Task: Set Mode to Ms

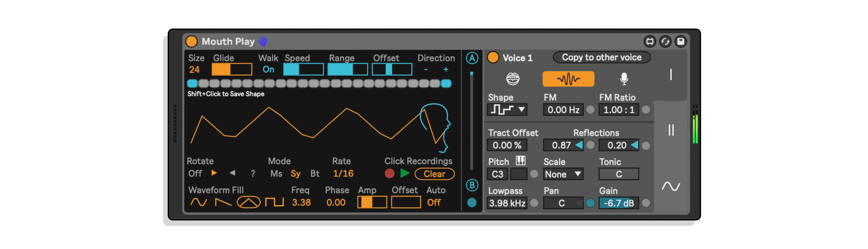Action: pyautogui.click(x=276, y=173)
